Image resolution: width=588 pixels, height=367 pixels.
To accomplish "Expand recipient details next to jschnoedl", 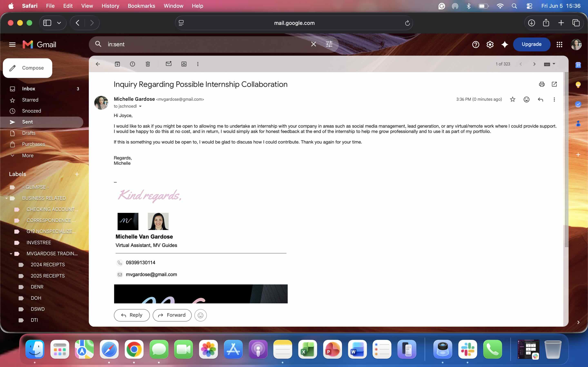I will click(140, 106).
